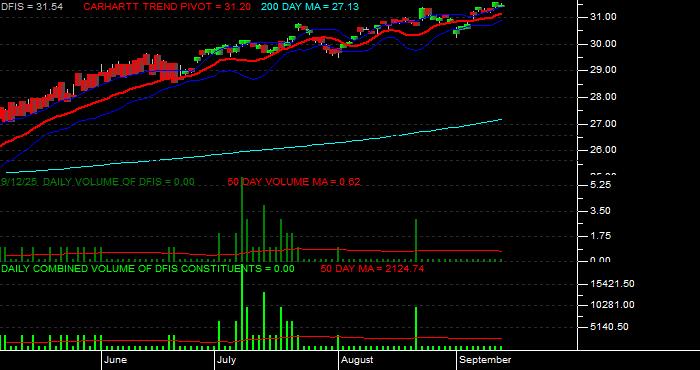Click the 50 DAY MA = 2124.74 label
Image resolution: width=700 pixels, height=370 pixels.
point(372,269)
